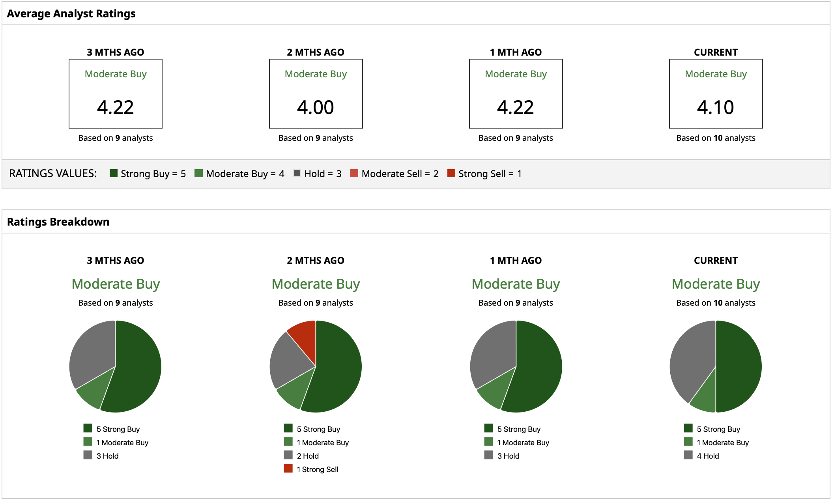Click the '1 Strong Sell' legend icon
Screen dimensions: 834x504
point(288,469)
